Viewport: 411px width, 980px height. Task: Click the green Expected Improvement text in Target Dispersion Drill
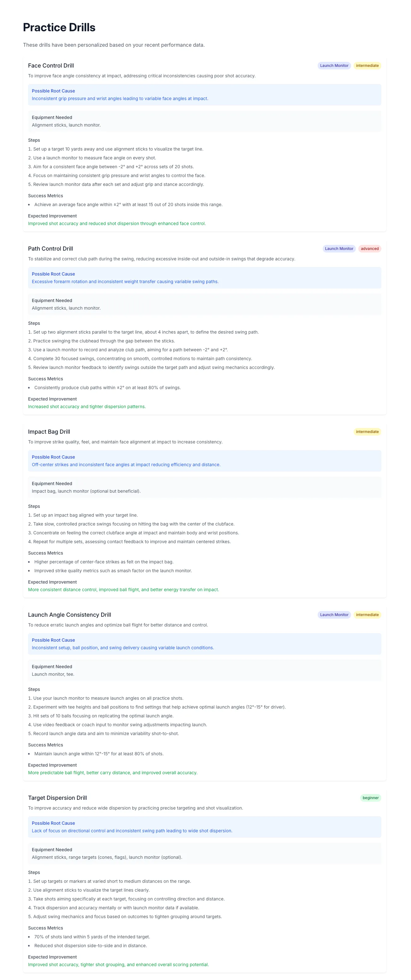click(x=118, y=965)
